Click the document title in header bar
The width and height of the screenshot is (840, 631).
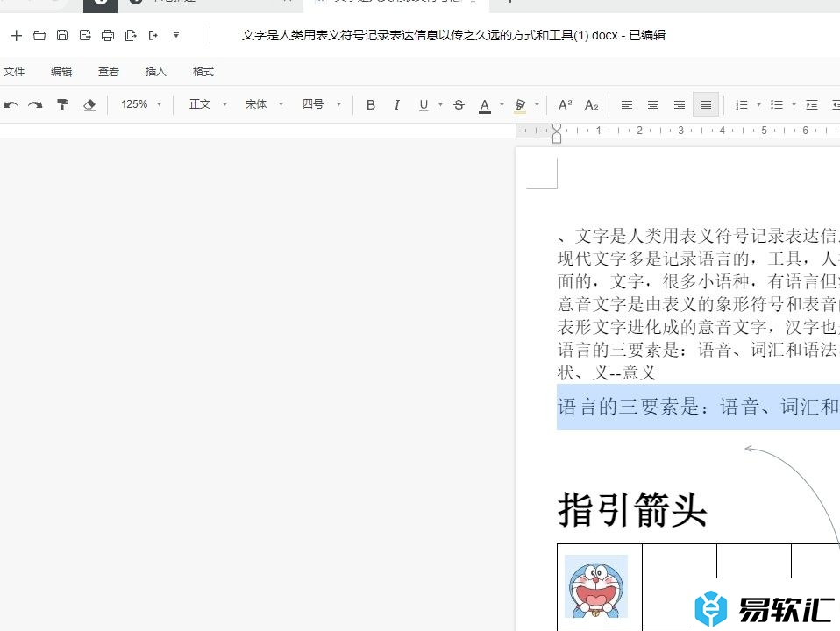tap(453, 35)
